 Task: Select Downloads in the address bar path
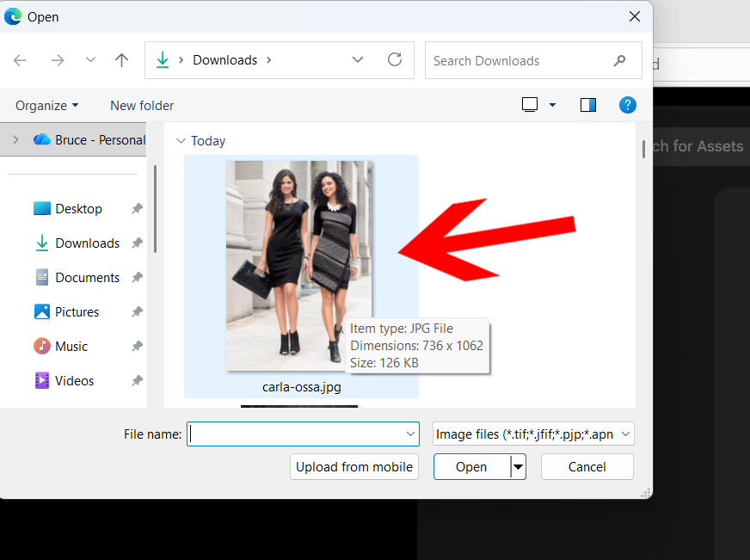(x=224, y=59)
